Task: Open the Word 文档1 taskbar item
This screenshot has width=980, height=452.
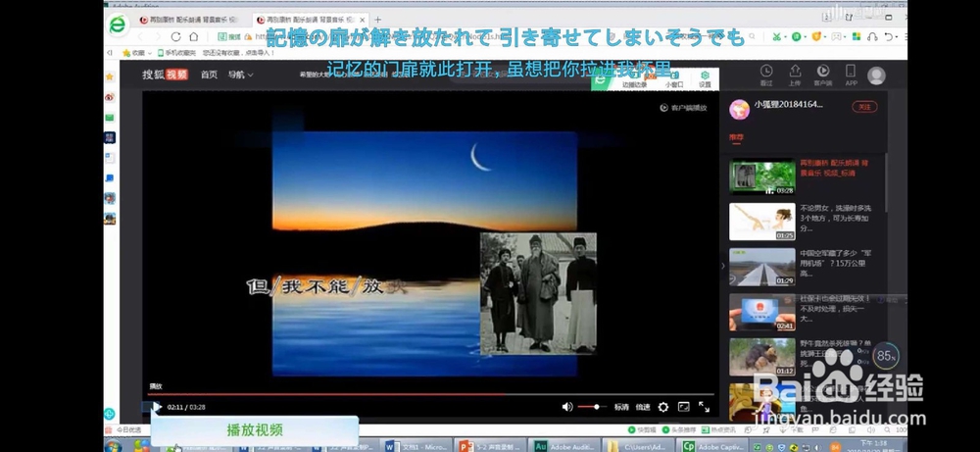Action: (x=416, y=446)
